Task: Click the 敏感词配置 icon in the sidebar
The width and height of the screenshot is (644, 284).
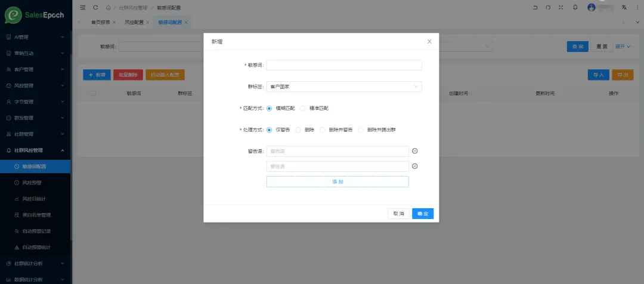Action: [17, 166]
